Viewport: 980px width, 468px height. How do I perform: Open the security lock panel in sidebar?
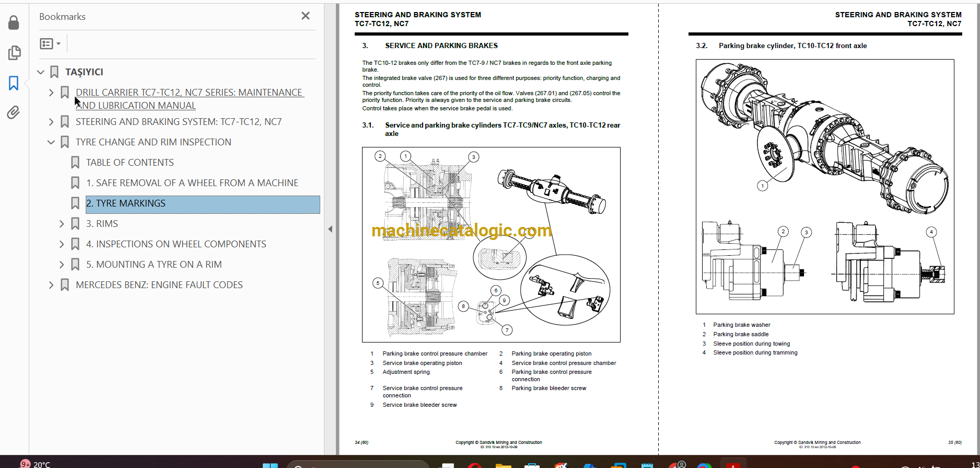pos(14,22)
